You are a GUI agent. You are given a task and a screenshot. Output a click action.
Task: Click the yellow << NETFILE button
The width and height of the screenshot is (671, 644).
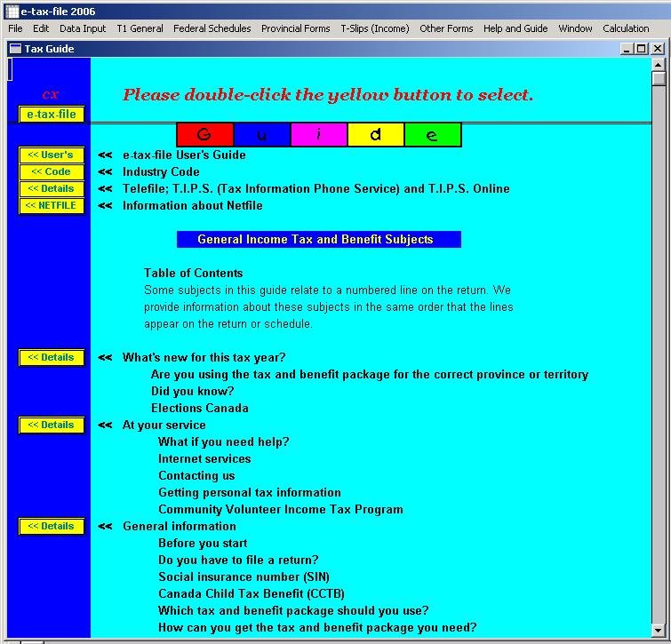click(x=52, y=206)
